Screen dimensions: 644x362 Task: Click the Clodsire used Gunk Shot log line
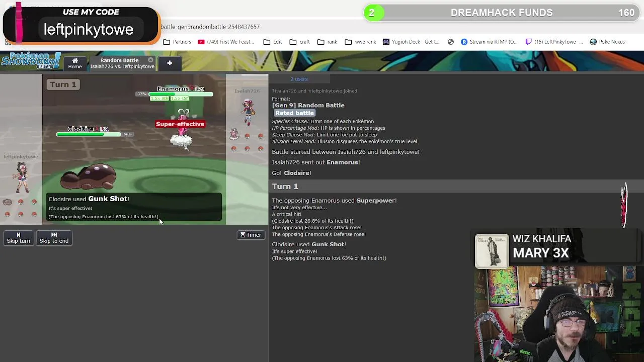309,244
